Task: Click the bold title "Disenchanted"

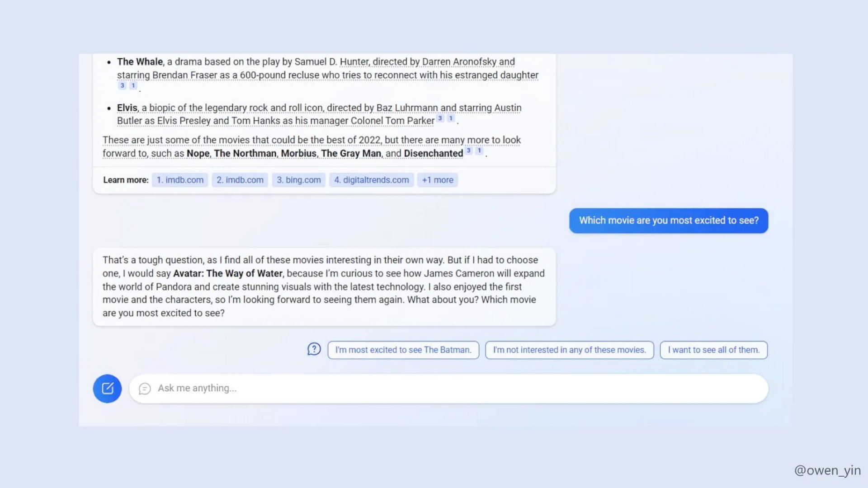Action: [434, 154]
